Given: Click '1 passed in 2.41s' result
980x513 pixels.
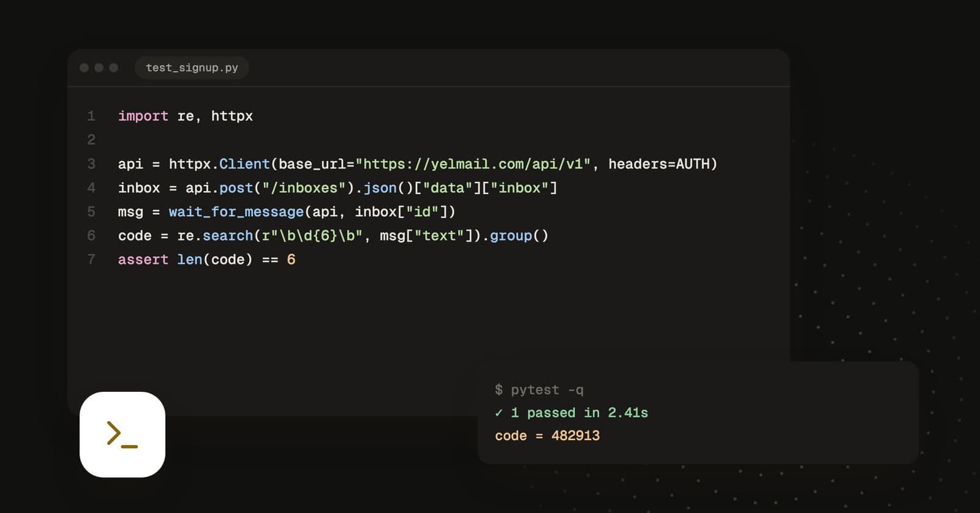Looking at the screenshot, I should pos(579,413).
